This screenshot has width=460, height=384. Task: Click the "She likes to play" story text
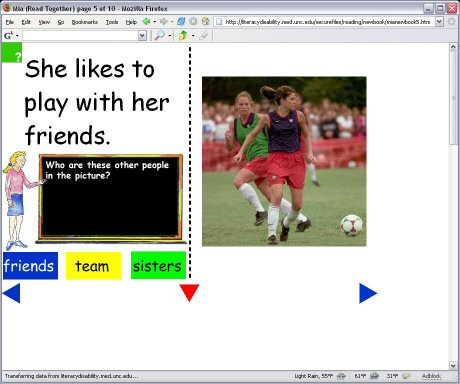97,102
